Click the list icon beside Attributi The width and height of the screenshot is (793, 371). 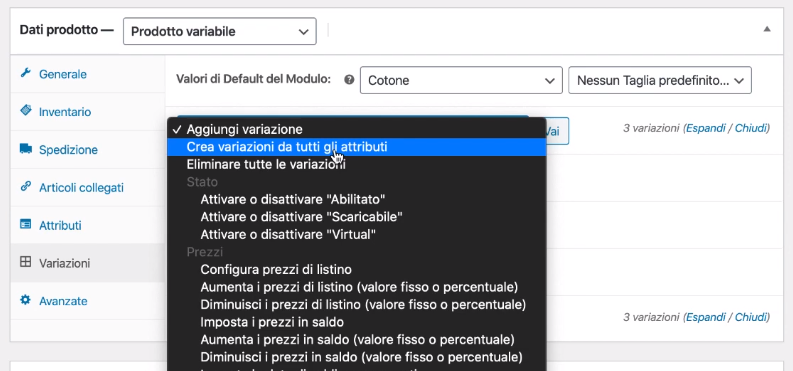pos(25,224)
